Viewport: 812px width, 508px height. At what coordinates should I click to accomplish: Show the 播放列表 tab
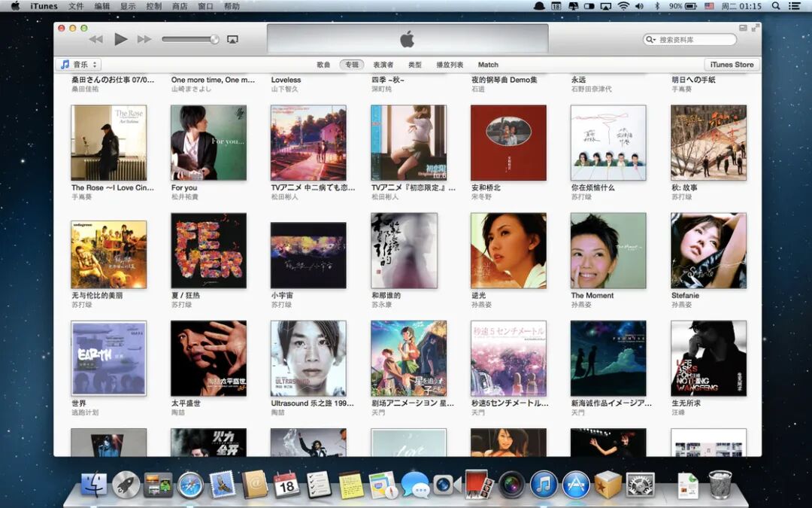(x=450, y=65)
